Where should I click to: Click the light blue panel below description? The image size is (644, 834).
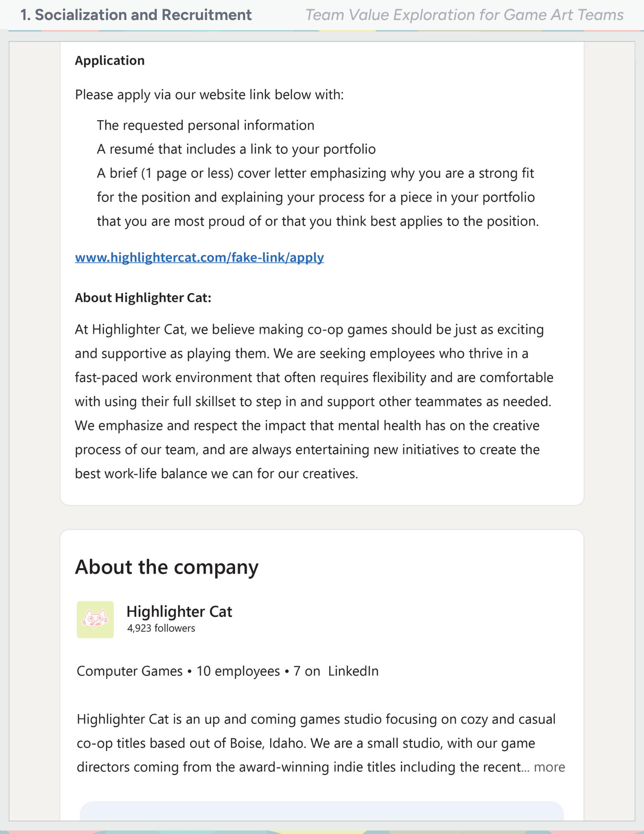pos(322,811)
